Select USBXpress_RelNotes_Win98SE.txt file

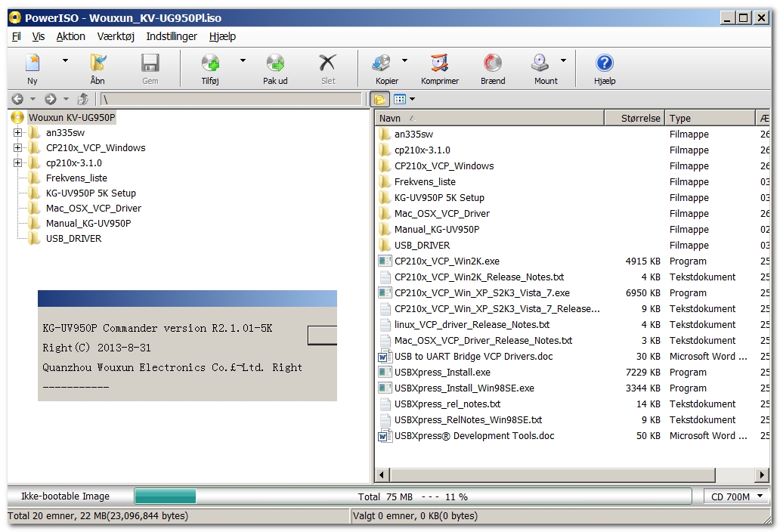click(468, 420)
